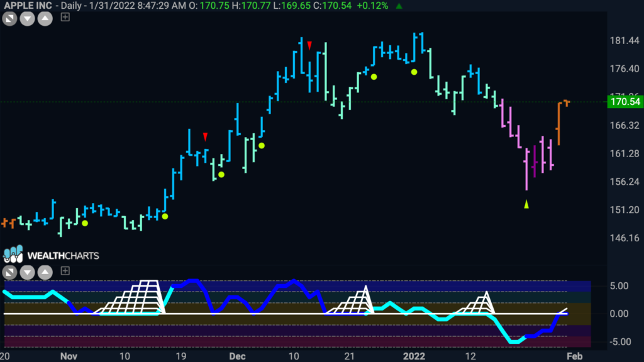Move the price panel up with its up-arrow icon
The height and width of the screenshot is (362, 644).
click(45, 18)
